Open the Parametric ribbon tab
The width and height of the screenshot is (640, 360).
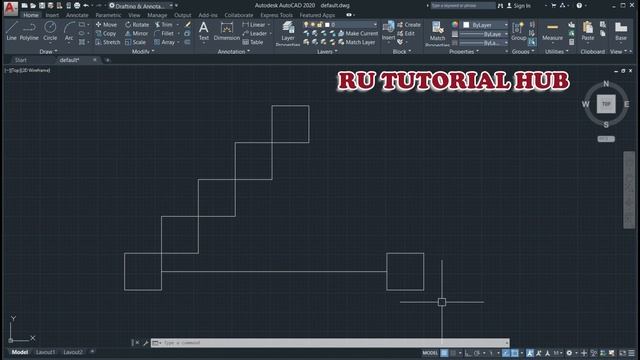(x=108, y=15)
